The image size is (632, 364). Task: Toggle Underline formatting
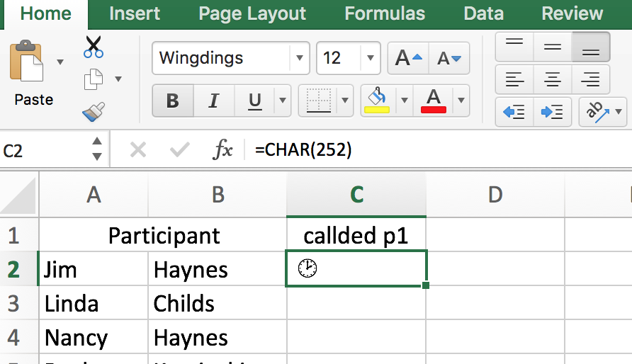point(255,101)
